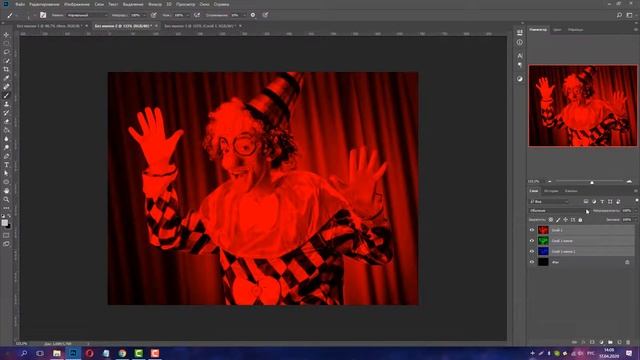Open layer fill dropdown arrow

coord(636,220)
